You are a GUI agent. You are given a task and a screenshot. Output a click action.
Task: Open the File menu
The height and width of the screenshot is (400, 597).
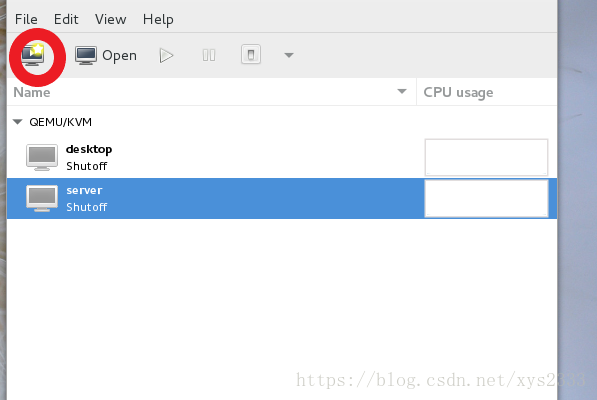[x=26, y=19]
